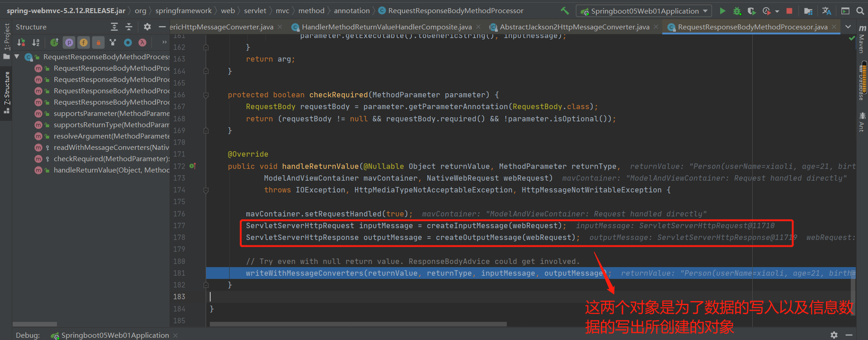This screenshot has width=868, height=340.
Task: Show hidden editor tabs dropdown chevron
Action: tap(848, 27)
